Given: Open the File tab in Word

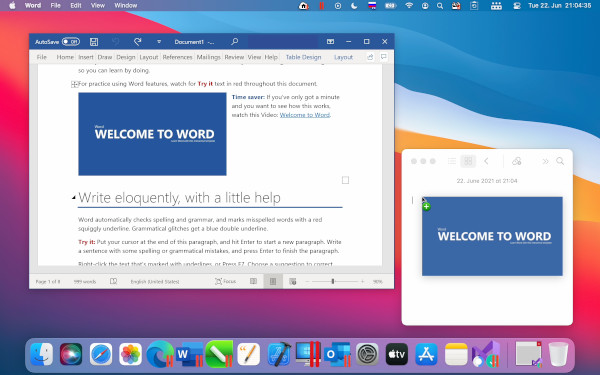Looking at the screenshot, I should (x=42, y=57).
